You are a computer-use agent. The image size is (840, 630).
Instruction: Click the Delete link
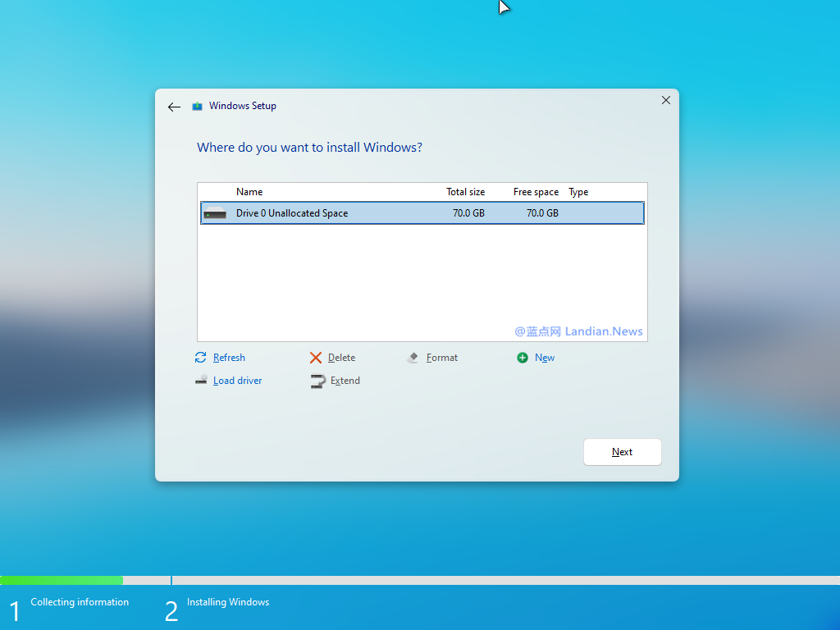coord(341,358)
